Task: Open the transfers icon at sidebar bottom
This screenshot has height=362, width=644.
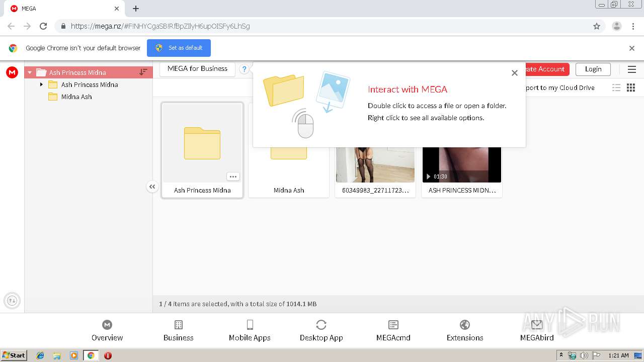Action: [x=12, y=301]
